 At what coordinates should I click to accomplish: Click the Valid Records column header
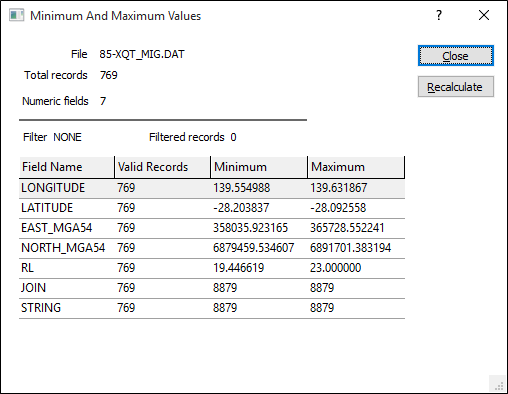click(163, 167)
